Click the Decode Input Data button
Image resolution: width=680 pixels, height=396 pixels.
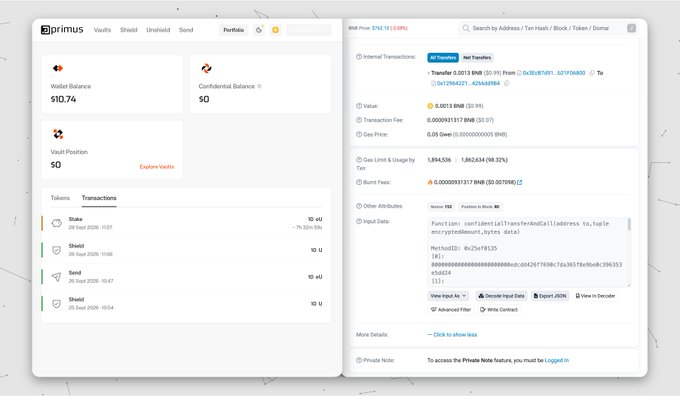(501, 296)
